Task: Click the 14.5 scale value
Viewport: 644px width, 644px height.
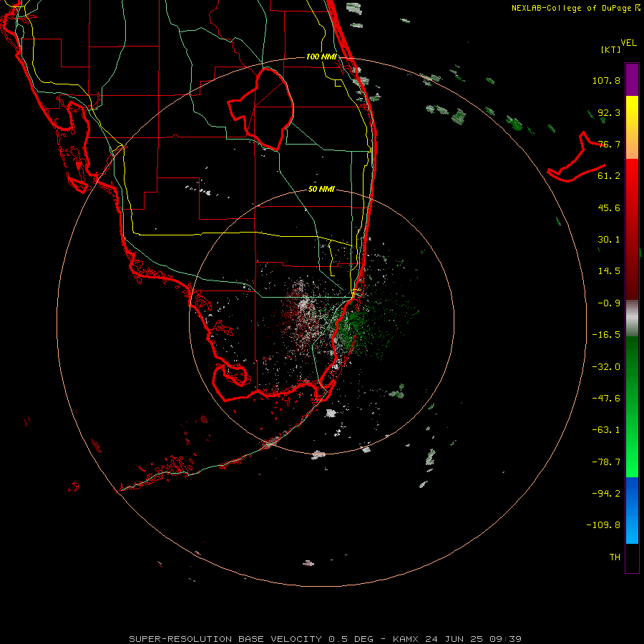Action: click(609, 271)
